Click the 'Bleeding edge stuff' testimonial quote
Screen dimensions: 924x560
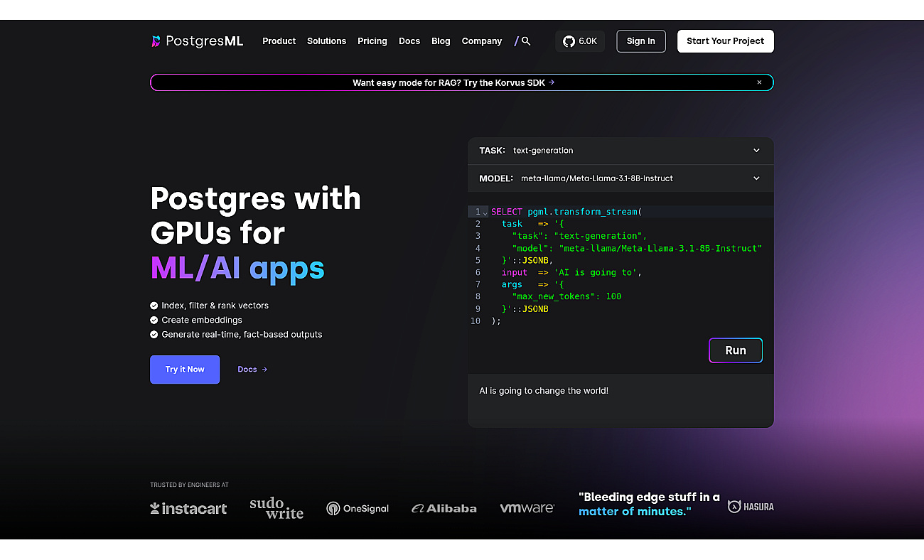(649, 504)
